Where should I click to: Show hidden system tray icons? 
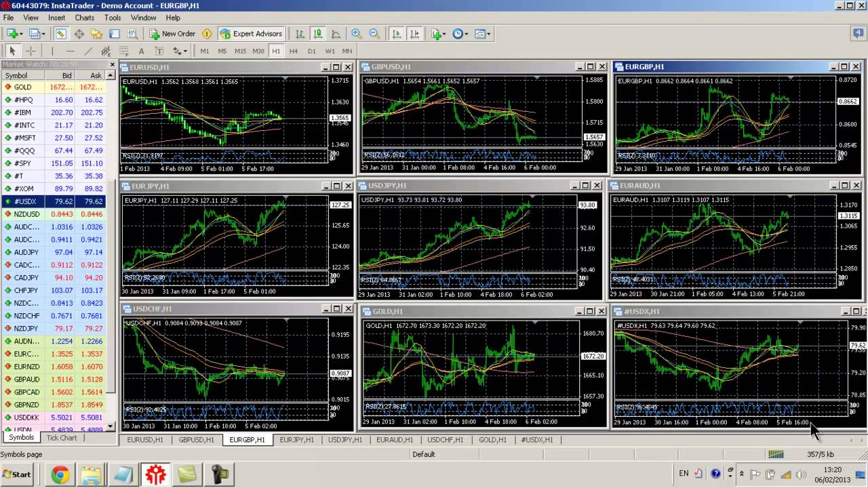(x=741, y=474)
